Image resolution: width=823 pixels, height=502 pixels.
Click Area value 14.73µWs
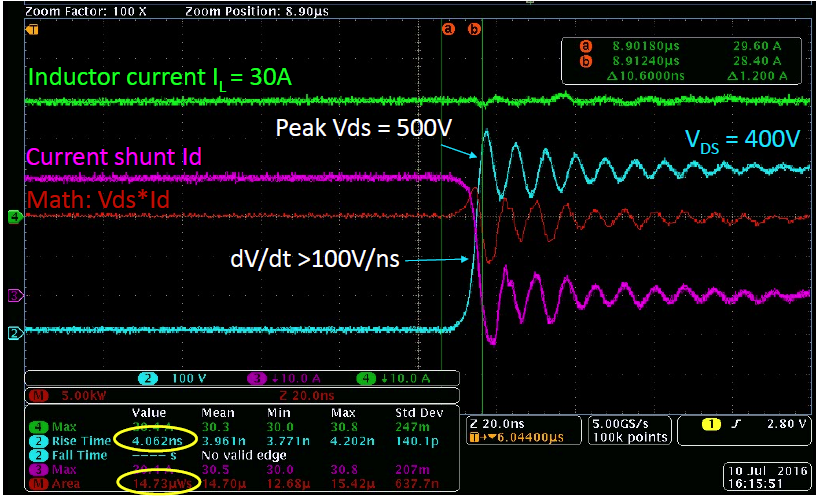(162, 484)
